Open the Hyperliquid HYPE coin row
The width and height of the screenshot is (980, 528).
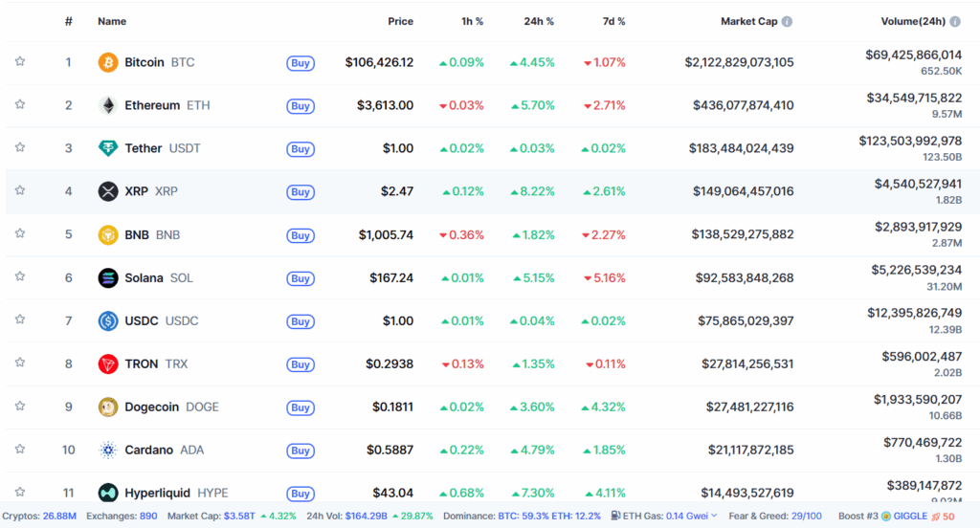(x=490, y=493)
